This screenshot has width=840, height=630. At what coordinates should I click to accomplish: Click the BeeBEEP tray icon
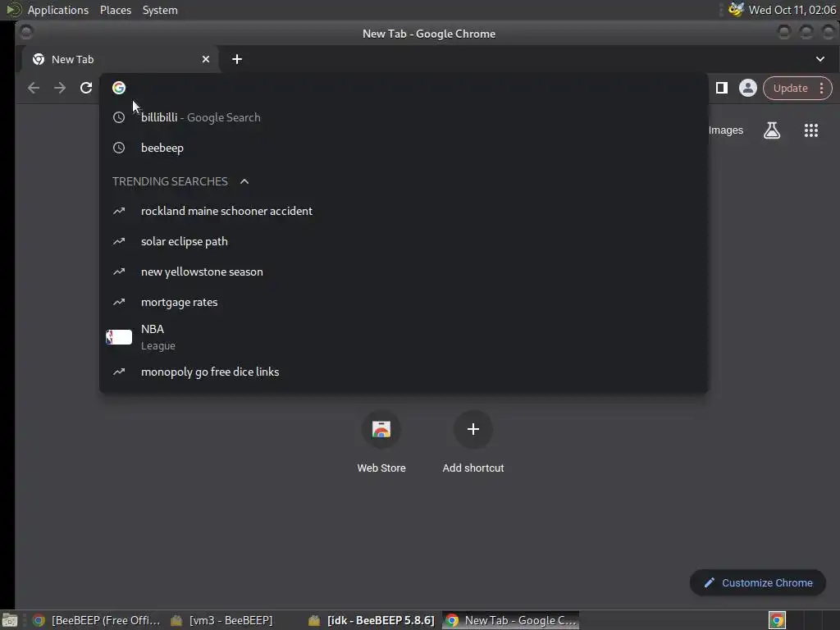(x=736, y=10)
